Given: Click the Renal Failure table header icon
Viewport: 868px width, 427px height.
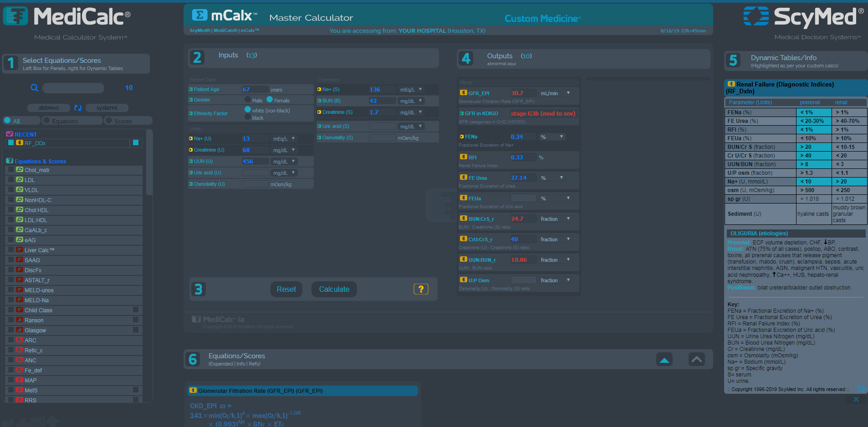Looking at the screenshot, I should click(x=731, y=84).
